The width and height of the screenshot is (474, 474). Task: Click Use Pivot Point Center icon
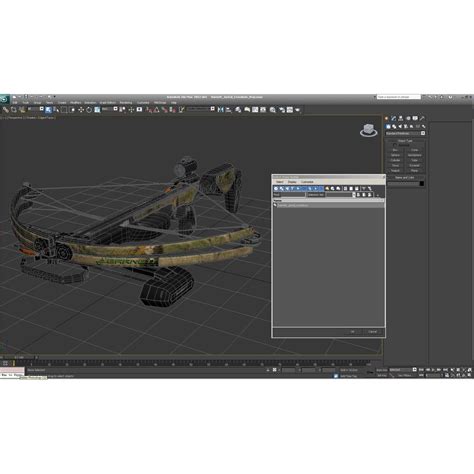click(x=123, y=110)
